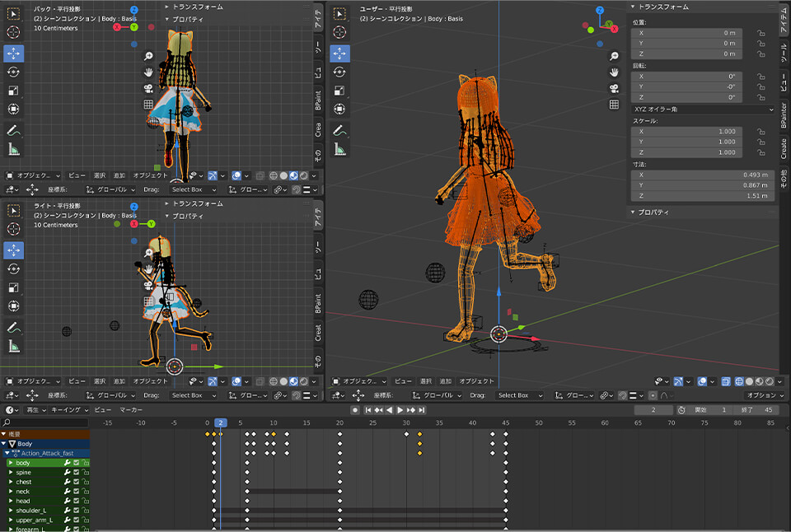Pick the Measure tool in the main viewport
The height and width of the screenshot is (532, 791).
[340, 149]
